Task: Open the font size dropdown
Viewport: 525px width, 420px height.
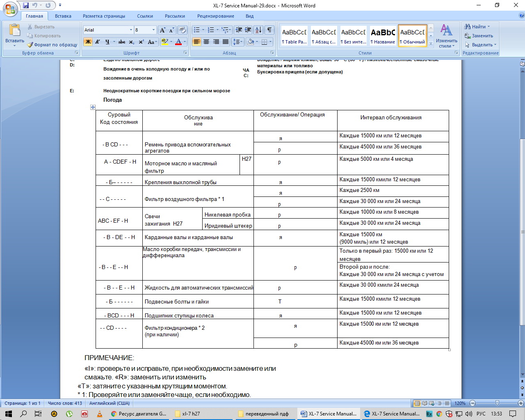Action: pos(153,30)
